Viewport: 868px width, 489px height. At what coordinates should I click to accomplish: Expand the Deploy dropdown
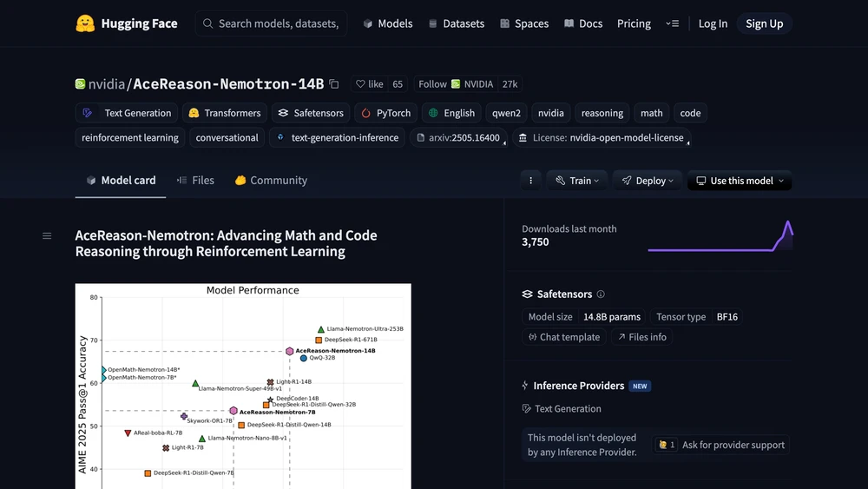(648, 181)
